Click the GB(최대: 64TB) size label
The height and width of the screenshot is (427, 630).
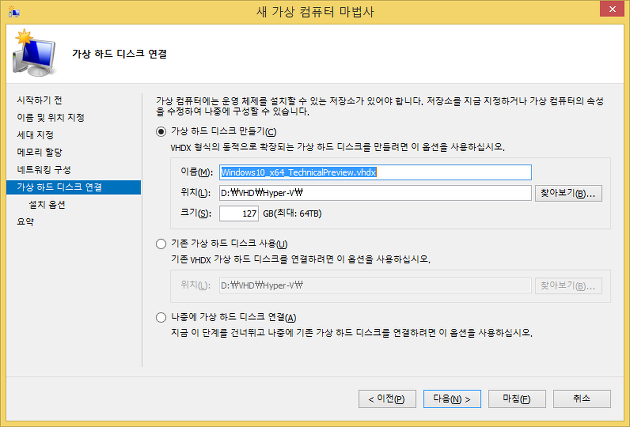pyautogui.click(x=292, y=214)
